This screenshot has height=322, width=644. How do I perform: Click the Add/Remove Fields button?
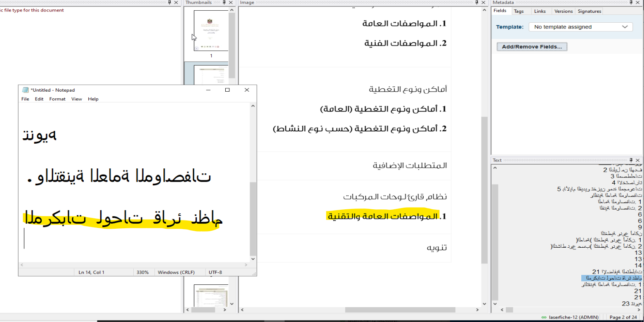(532, 47)
